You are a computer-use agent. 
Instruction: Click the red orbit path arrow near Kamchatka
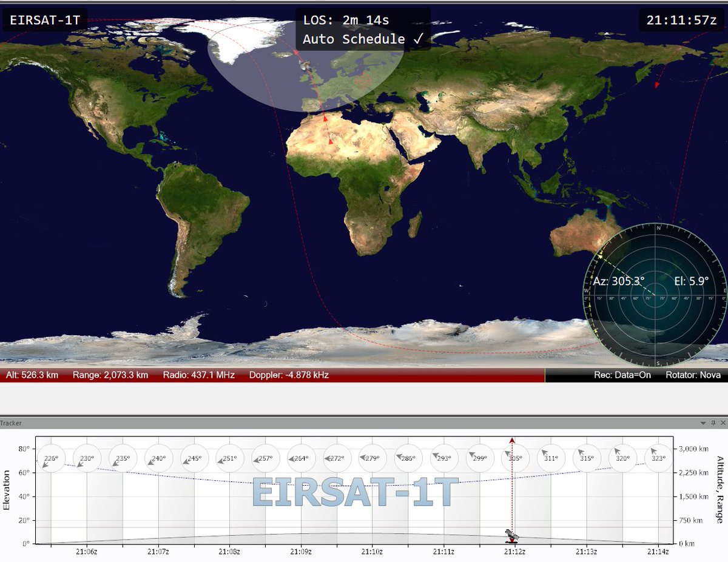[x=656, y=85]
